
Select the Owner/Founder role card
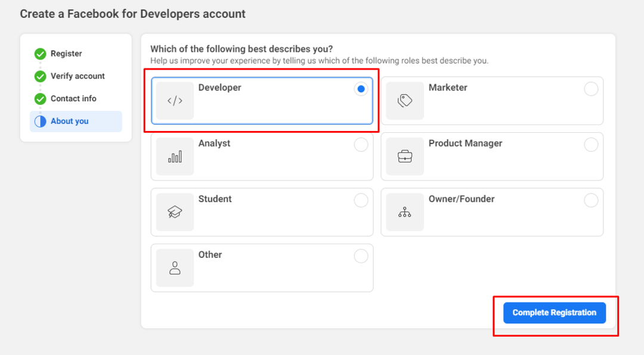[x=492, y=212]
